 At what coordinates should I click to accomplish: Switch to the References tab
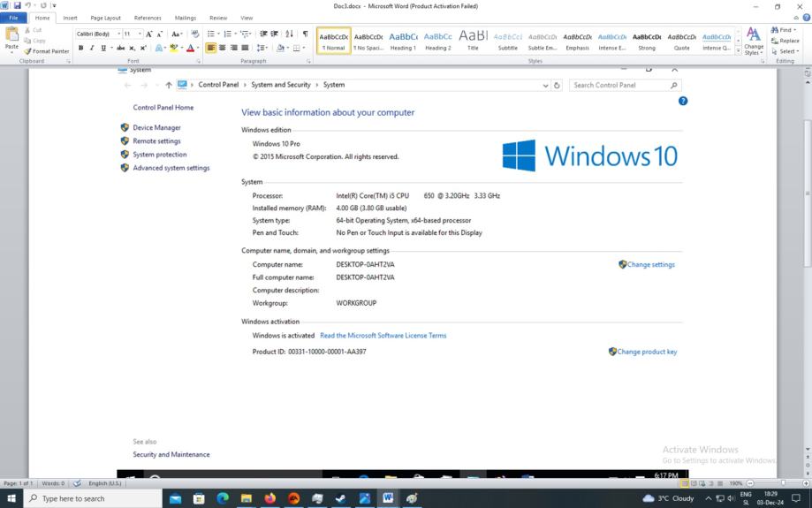tap(148, 18)
